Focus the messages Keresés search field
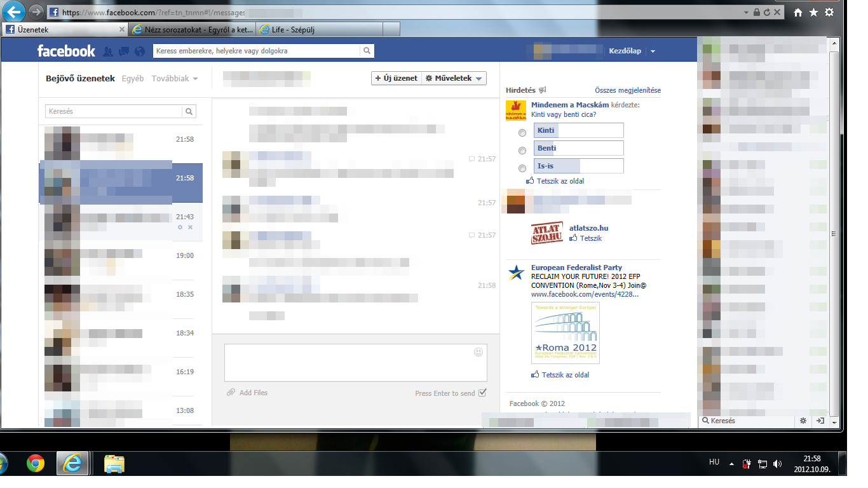868x488 pixels. coord(114,111)
